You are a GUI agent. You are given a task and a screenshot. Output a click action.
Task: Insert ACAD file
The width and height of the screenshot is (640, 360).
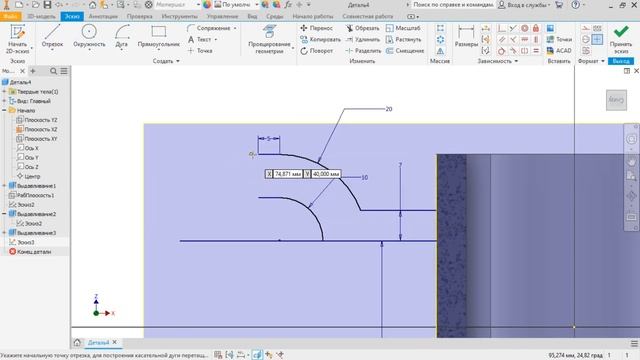coord(559,51)
